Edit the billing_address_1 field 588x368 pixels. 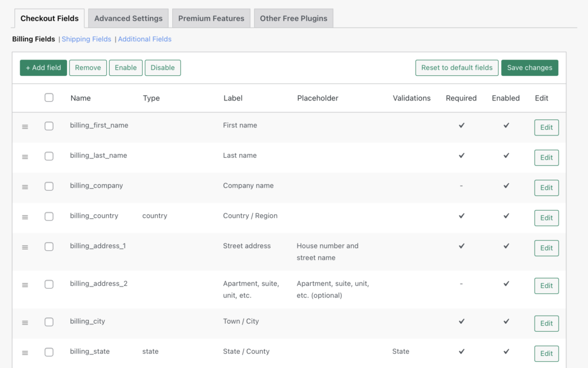(547, 248)
